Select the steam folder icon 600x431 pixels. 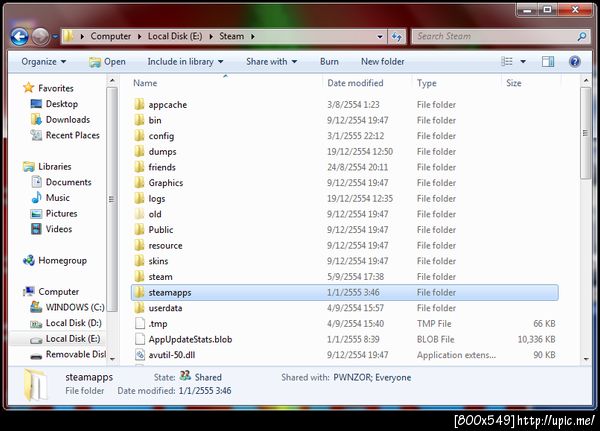pyautogui.click(x=140, y=277)
